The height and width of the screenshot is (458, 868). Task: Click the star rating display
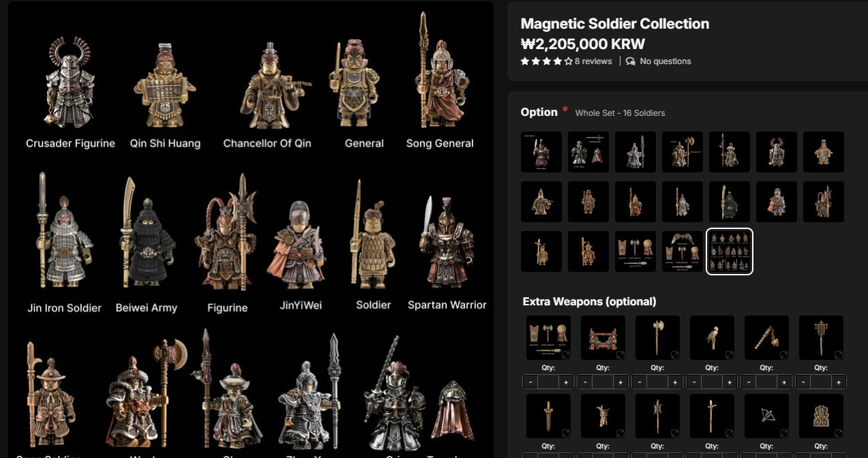546,61
